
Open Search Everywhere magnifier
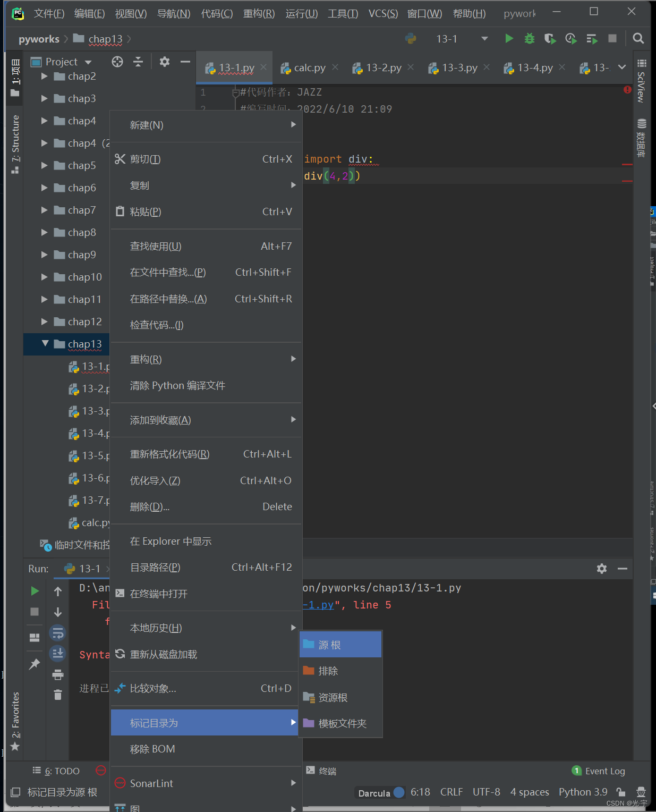[x=637, y=38]
